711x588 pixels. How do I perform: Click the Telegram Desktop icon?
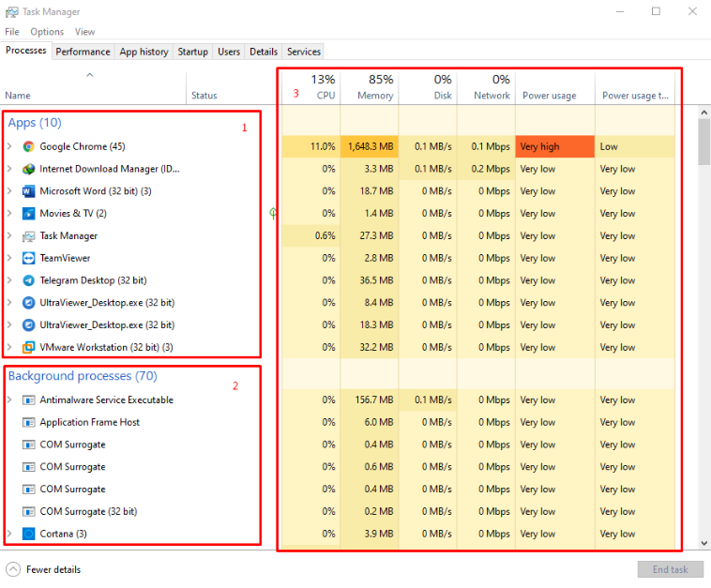29,280
